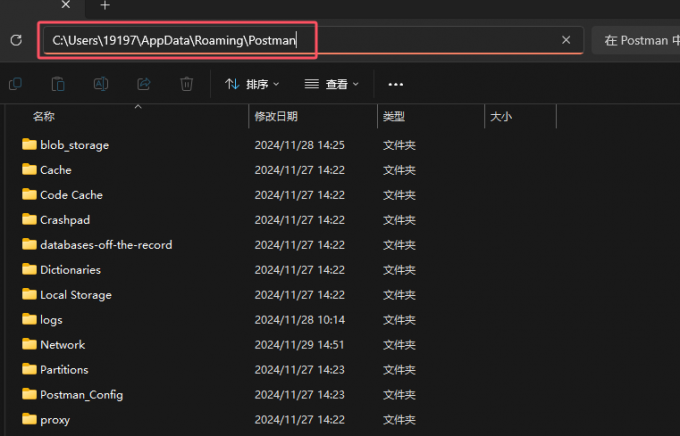Click the delete trash icon
This screenshot has width=680, height=436.
[186, 84]
